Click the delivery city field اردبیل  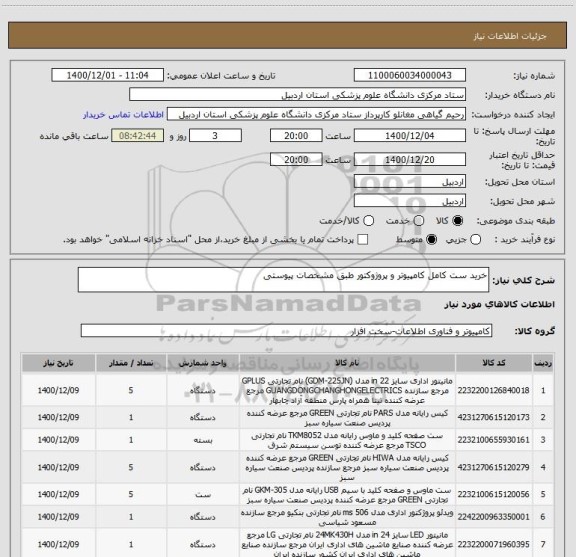[x=410, y=201]
